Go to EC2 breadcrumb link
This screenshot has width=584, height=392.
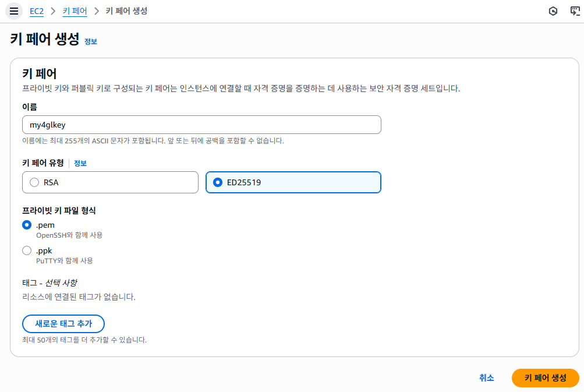[x=37, y=11]
